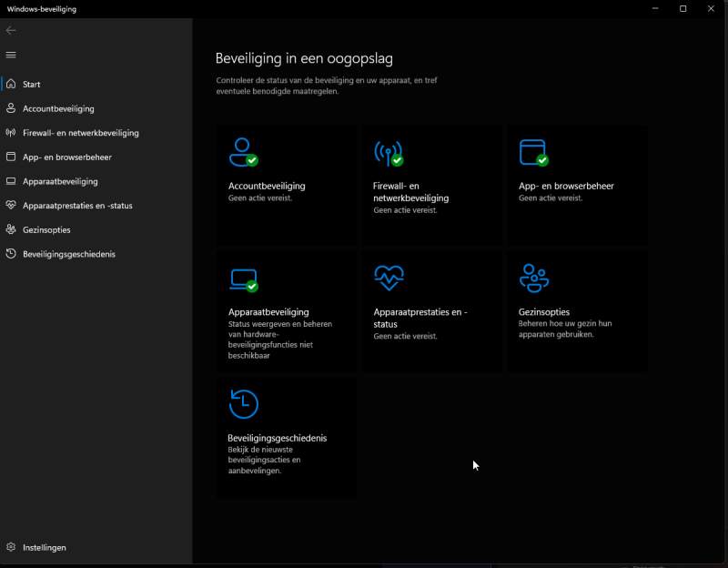This screenshot has width=728, height=568.
Task: Click the Gezinsopties tile title text
Action: tap(544, 312)
